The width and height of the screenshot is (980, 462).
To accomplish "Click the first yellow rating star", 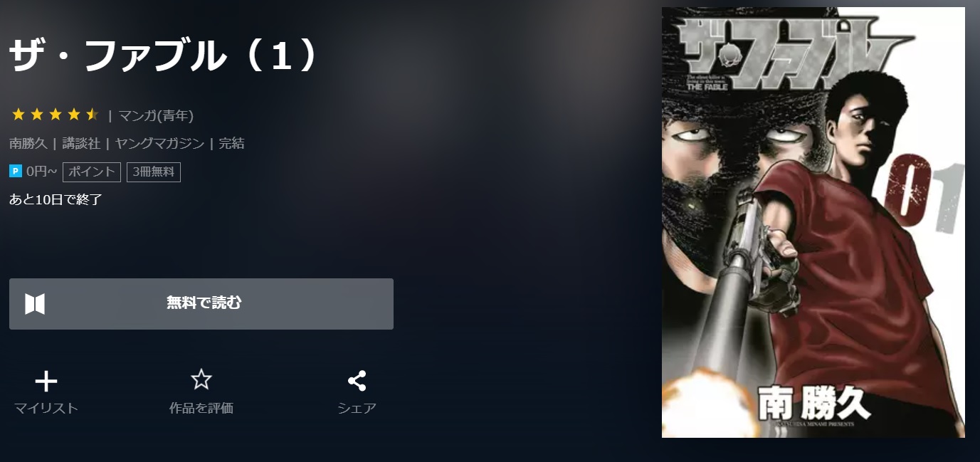I will pos(19,115).
